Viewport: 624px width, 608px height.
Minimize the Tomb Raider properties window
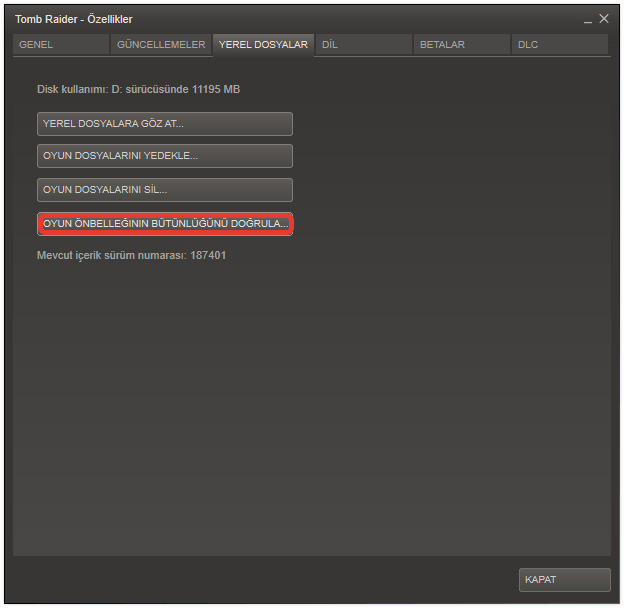click(588, 20)
